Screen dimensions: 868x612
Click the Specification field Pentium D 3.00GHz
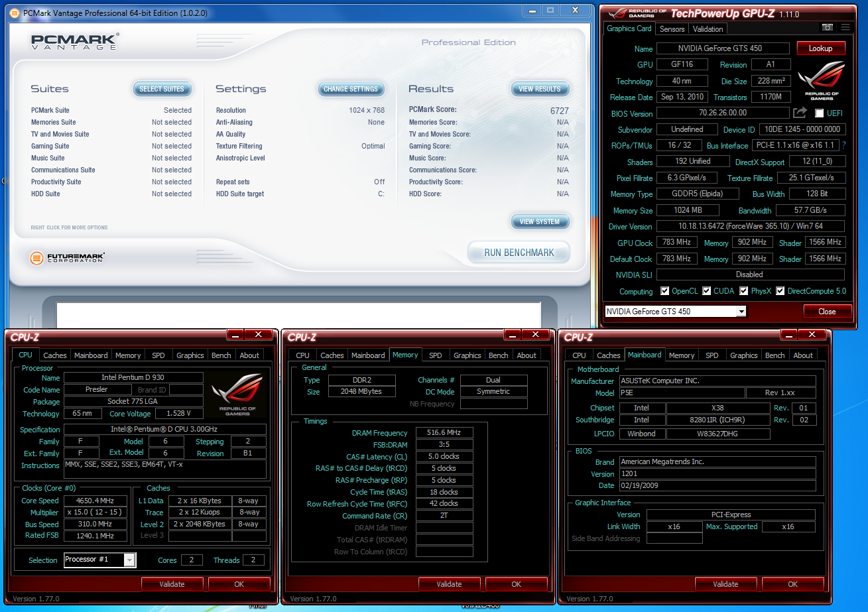coord(165,429)
